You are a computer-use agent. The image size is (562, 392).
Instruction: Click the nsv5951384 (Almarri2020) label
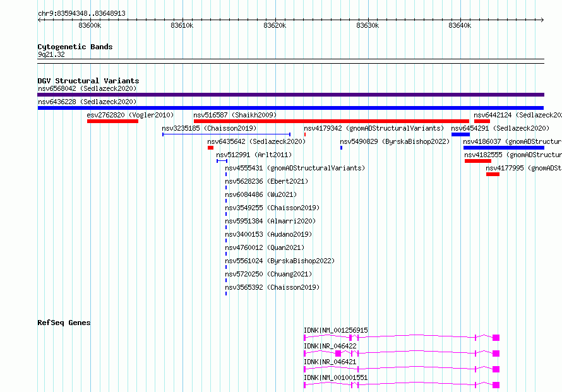pos(270,221)
